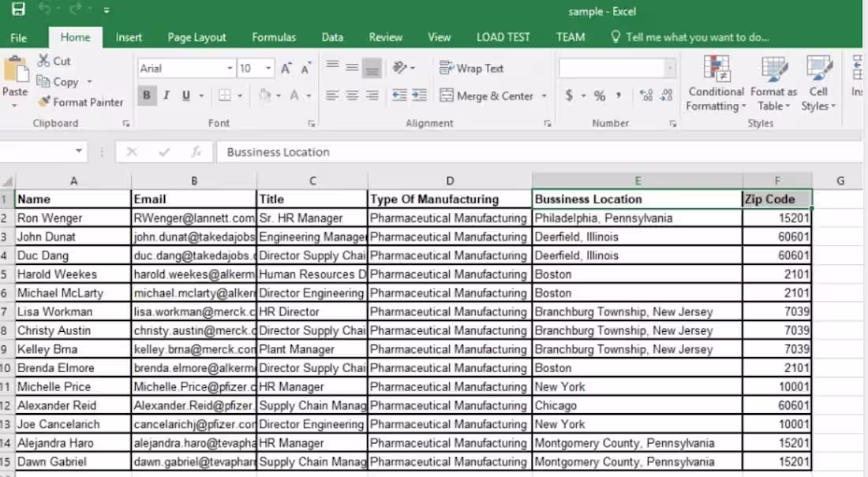868x477 pixels.
Task: Click the Borders icon
Action: [225, 95]
